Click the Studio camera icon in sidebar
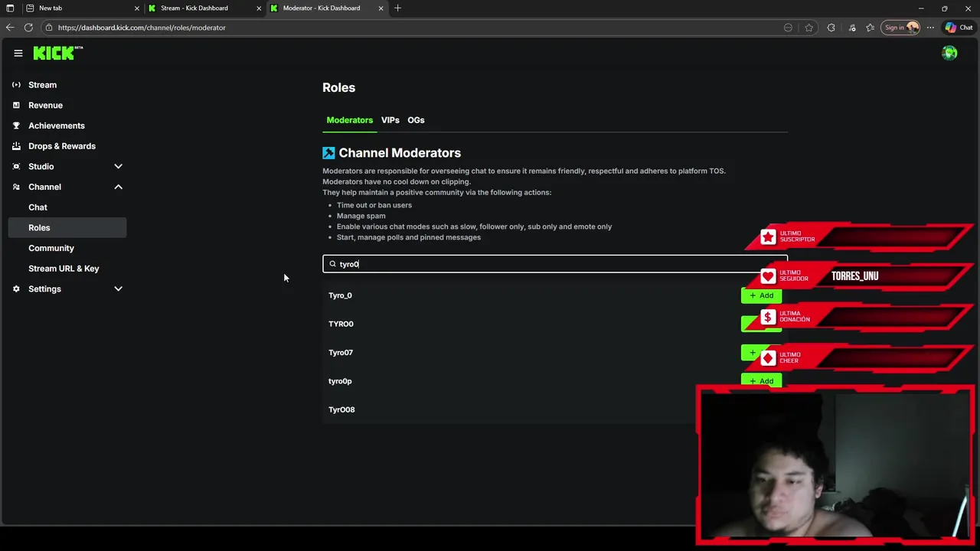 (16, 166)
